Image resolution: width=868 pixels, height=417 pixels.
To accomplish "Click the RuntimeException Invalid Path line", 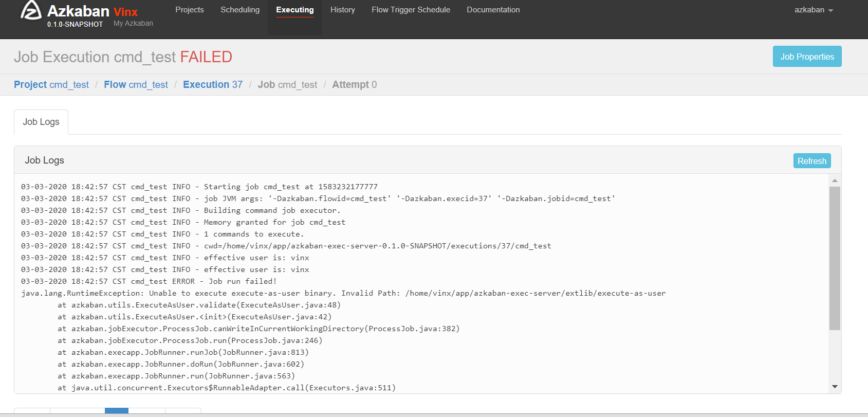I will coord(343,293).
